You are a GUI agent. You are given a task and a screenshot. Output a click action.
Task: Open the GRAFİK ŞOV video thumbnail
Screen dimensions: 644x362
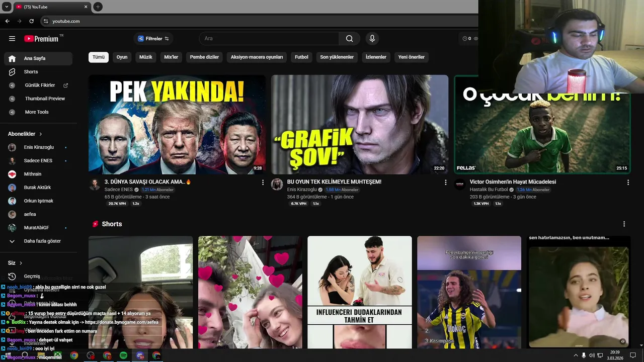360,124
